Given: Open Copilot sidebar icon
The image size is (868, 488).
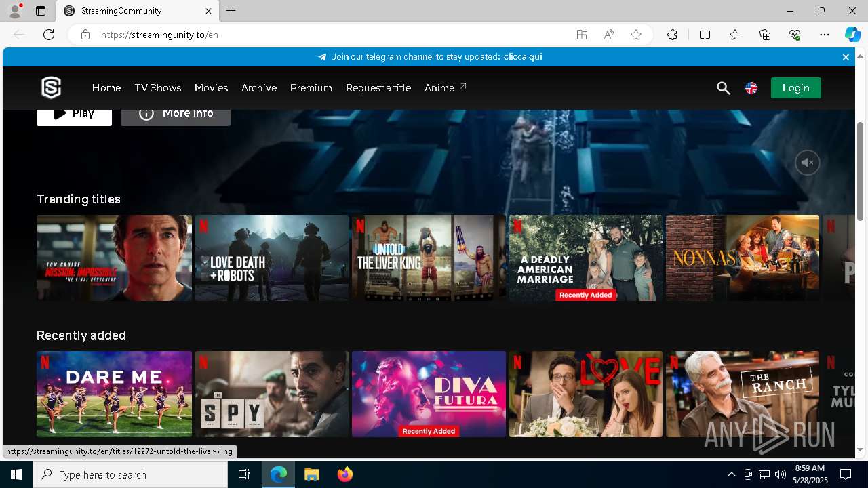Looking at the screenshot, I should pos(852,35).
